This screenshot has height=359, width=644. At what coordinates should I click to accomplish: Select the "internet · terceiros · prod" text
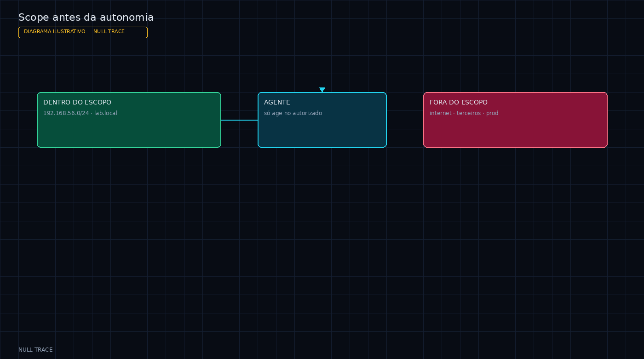pyautogui.click(x=464, y=113)
